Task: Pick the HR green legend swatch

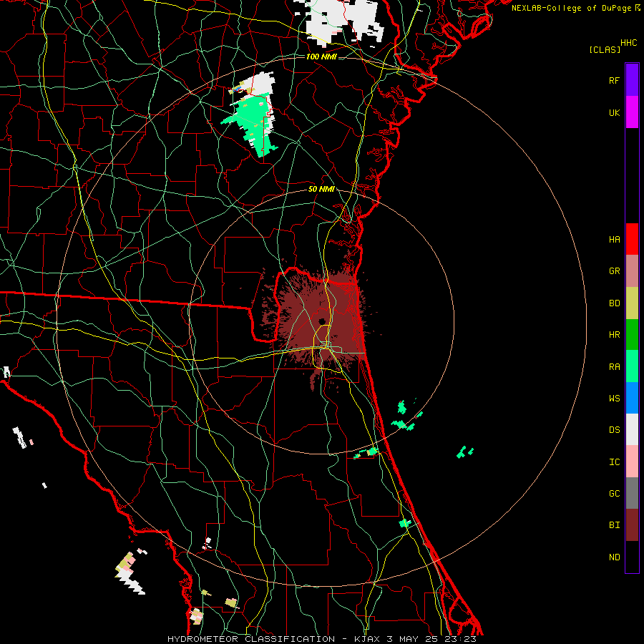Action: click(x=632, y=335)
